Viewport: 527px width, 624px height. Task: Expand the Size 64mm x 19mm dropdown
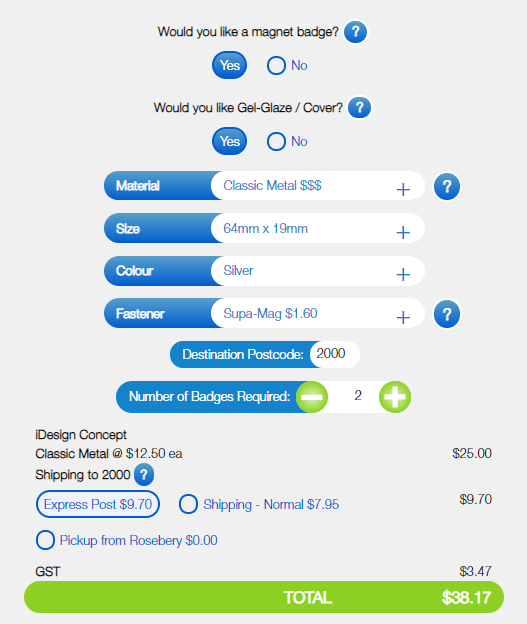coord(318,228)
